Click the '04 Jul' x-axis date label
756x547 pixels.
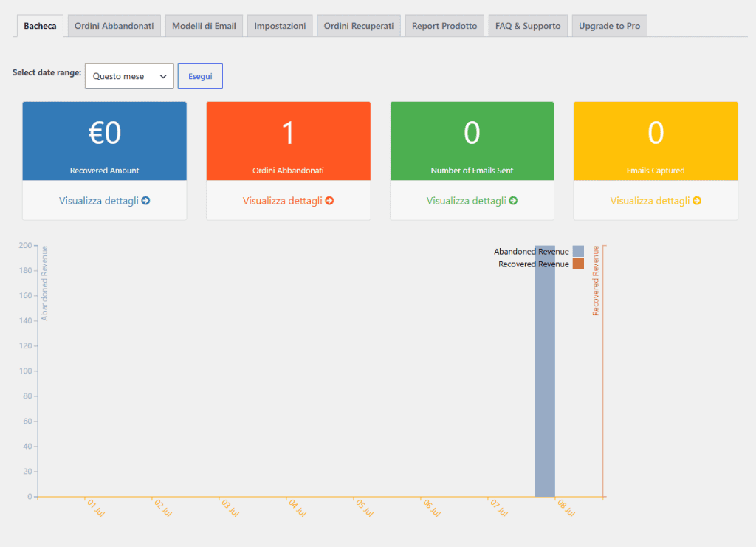pos(298,509)
